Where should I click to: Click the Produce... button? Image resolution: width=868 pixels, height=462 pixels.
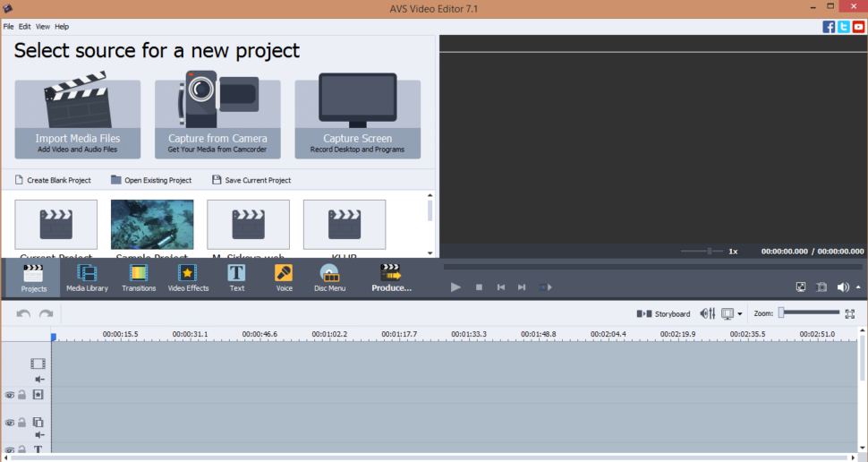click(x=391, y=278)
